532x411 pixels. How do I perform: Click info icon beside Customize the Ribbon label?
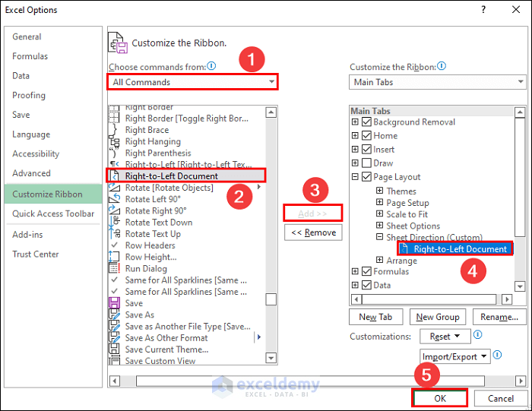coord(442,66)
